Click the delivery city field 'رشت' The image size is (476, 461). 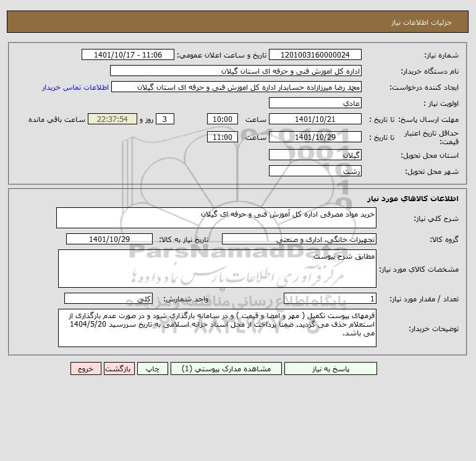tap(315, 171)
